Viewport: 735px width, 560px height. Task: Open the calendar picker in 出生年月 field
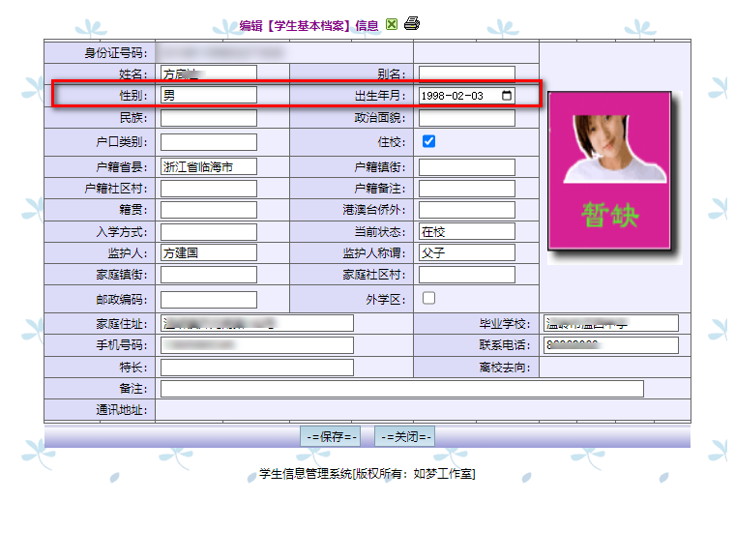[507, 96]
